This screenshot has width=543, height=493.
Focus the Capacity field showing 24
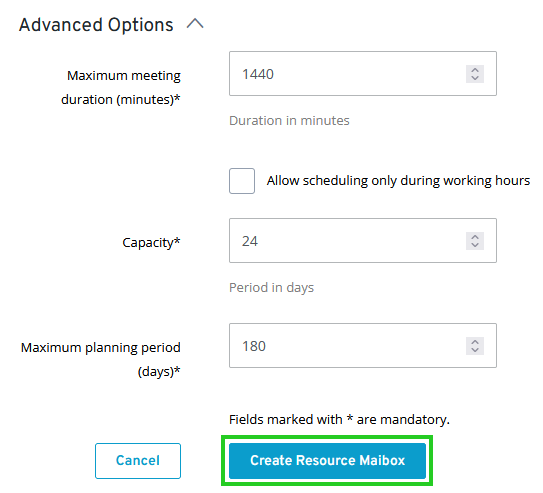363,240
